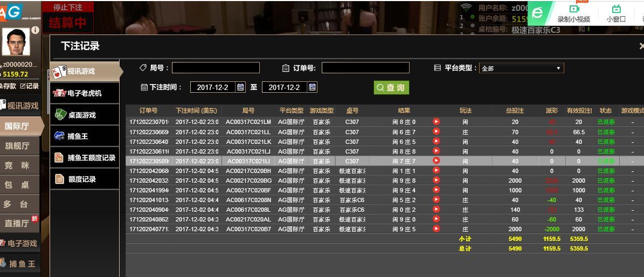Click the 小窗口 small window icon
The width and height of the screenshot is (644, 277).
(616, 9)
